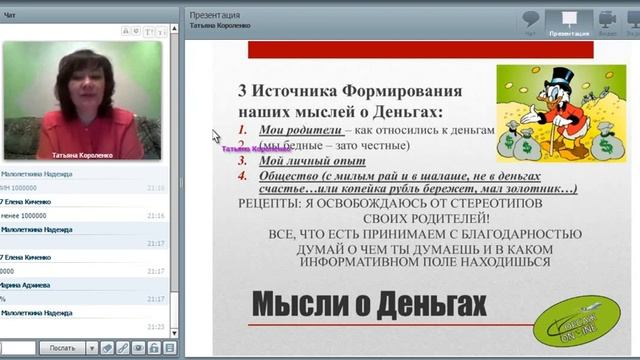Click the Послать send button
This screenshot has height=360, width=640.
[x=62, y=348]
